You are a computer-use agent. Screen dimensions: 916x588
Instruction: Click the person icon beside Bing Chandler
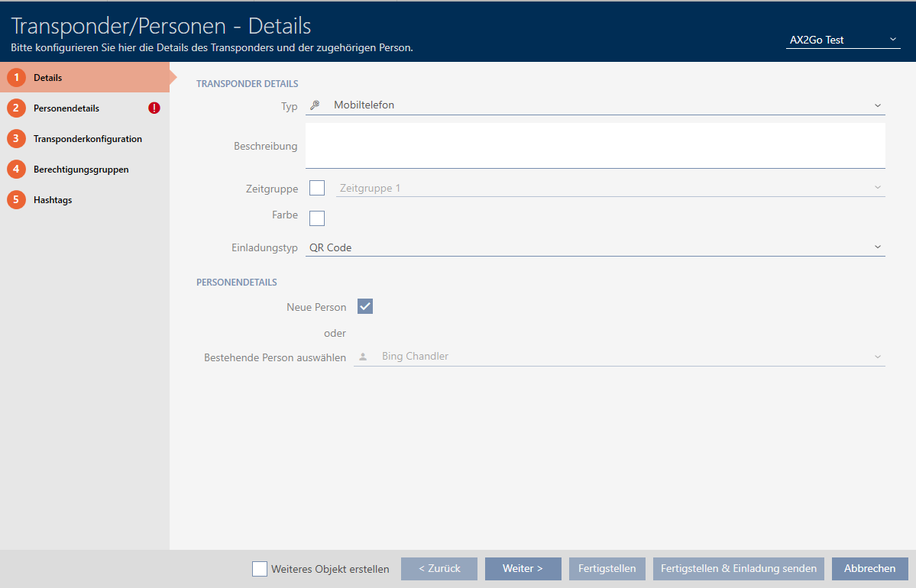363,357
